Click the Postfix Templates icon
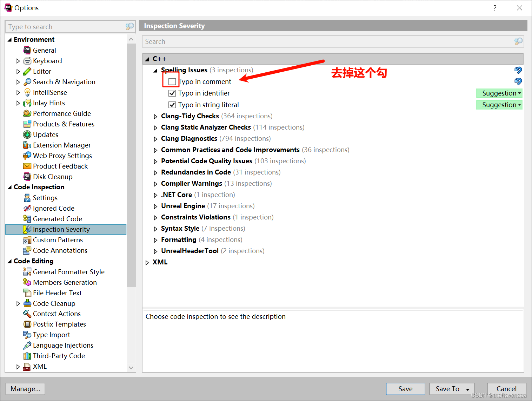 27,324
